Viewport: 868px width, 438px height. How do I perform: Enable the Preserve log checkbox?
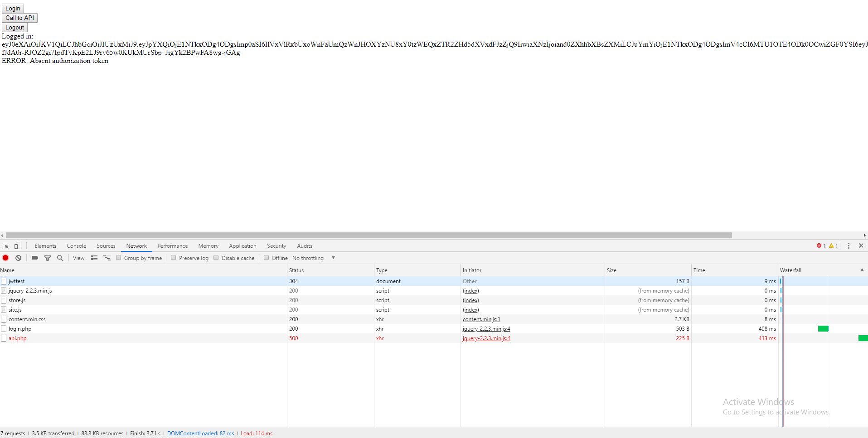tap(173, 258)
